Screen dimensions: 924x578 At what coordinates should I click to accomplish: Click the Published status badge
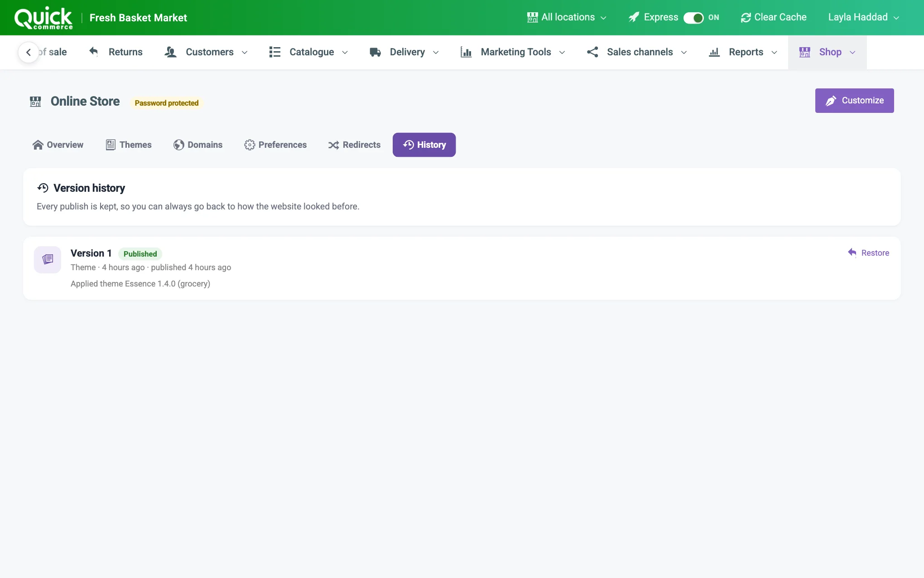(x=140, y=254)
